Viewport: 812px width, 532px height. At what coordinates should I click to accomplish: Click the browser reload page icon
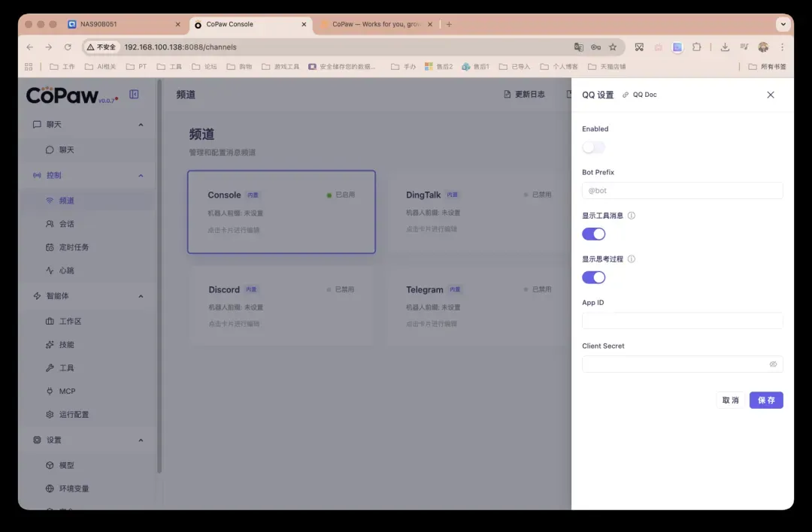pos(68,47)
